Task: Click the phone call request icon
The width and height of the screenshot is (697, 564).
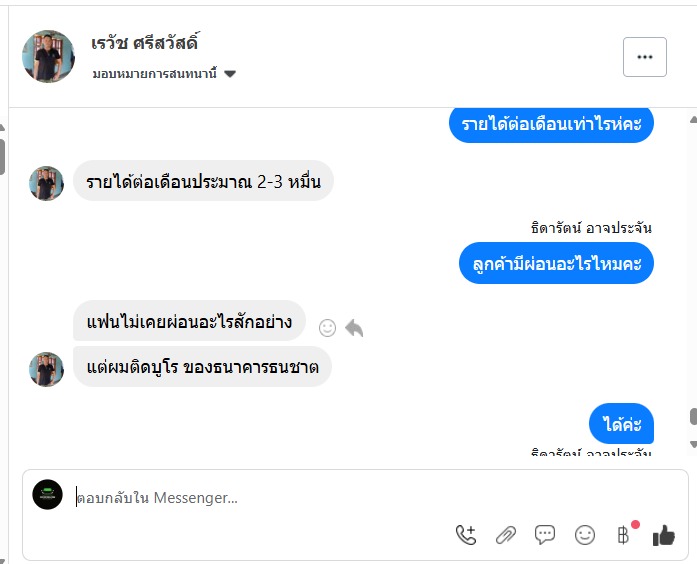Action: click(x=466, y=535)
